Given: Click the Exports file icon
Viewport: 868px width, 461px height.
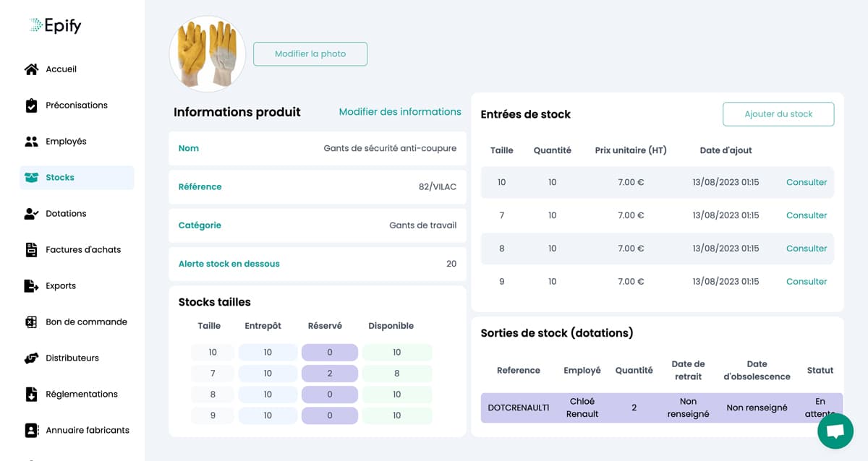Looking at the screenshot, I should [x=31, y=286].
